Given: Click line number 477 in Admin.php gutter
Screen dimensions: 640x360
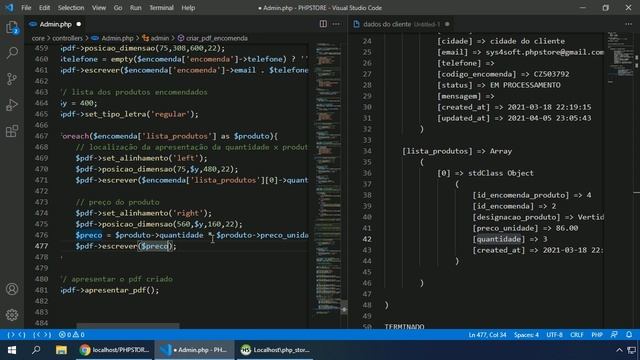Looking at the screenshot, I should [42, 246].
